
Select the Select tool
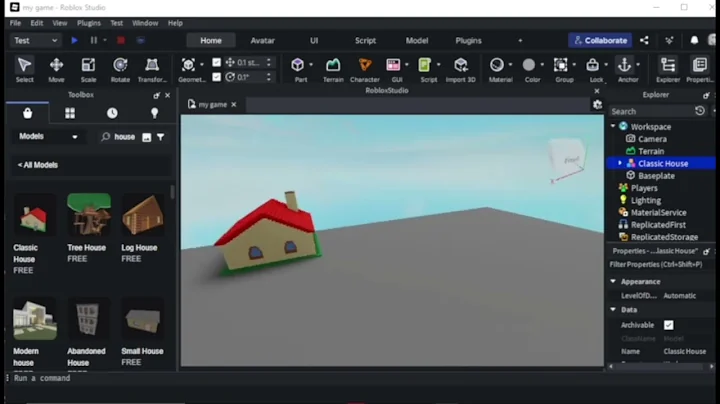pos(24,70)
